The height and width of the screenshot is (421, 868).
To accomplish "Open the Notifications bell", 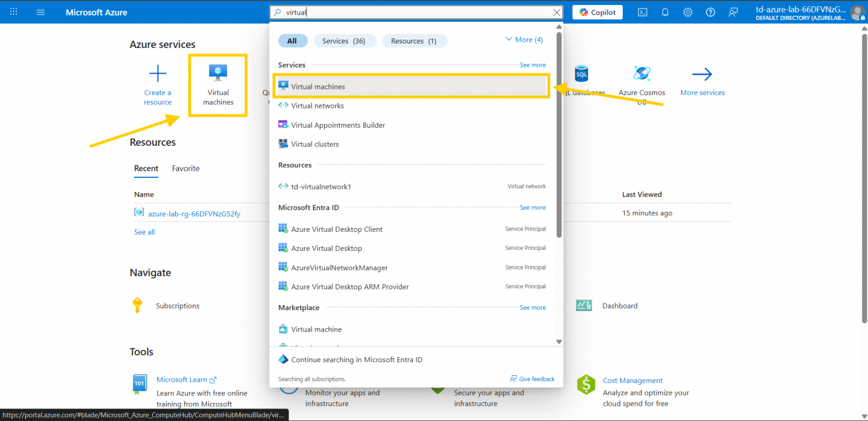I will (x=665, y=12).
